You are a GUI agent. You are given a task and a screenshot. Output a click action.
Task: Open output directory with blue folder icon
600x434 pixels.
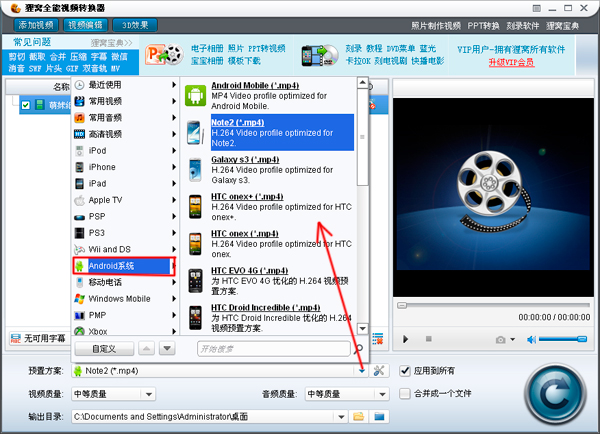point(379,416)
